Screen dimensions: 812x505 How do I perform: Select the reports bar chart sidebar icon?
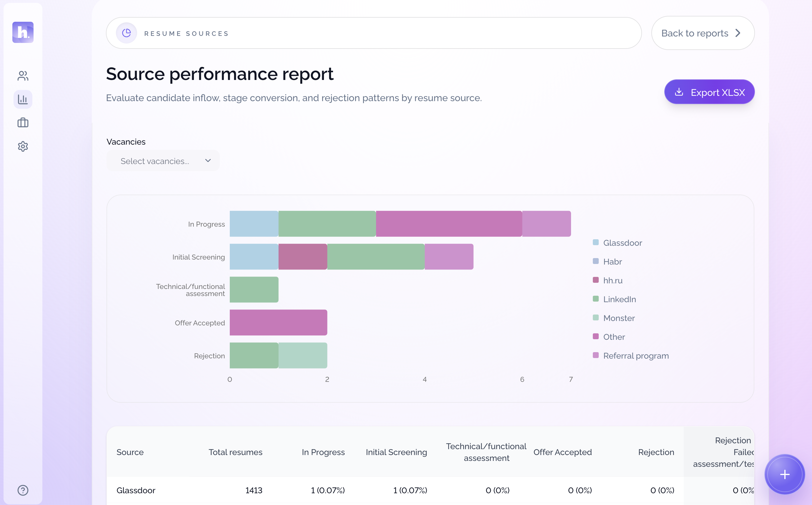click(23, 99)
